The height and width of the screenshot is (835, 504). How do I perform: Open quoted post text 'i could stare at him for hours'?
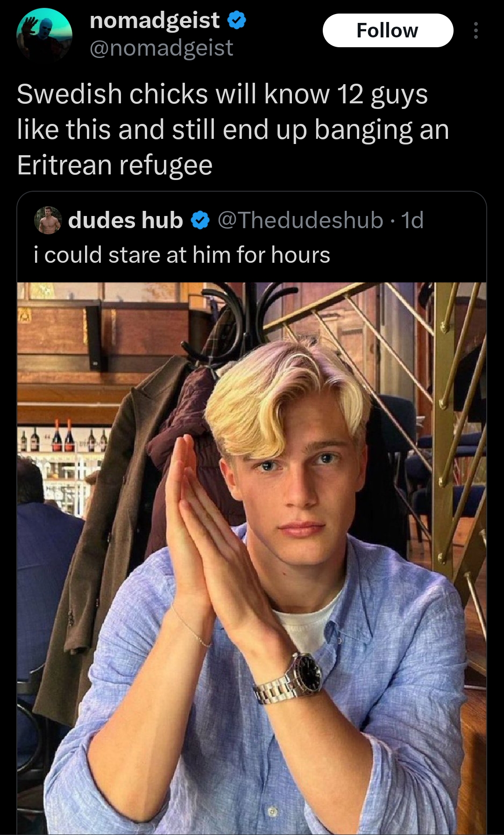[182, 255]
